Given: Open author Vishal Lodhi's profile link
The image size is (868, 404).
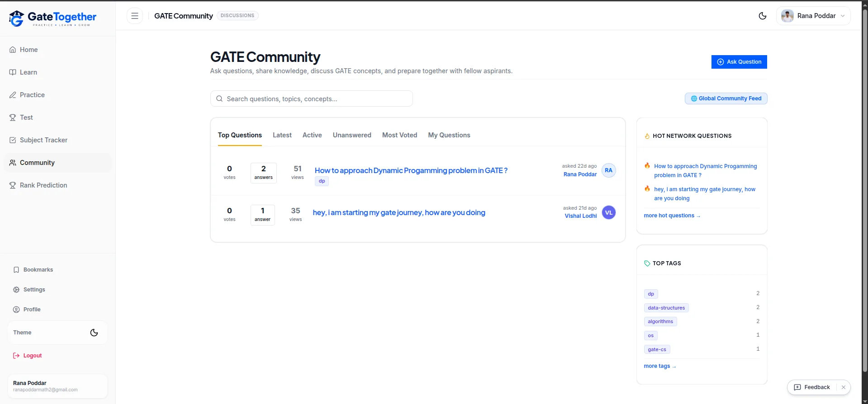Looking at the screenshot, I should click(581, 216).
